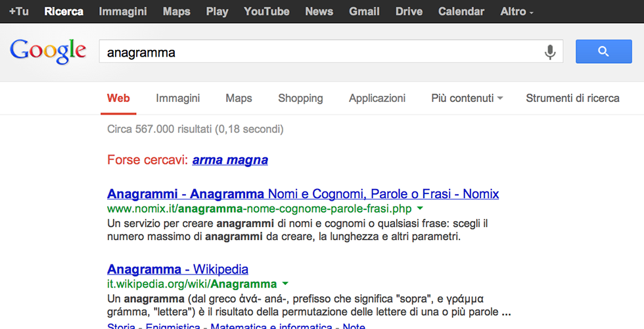Switch to the Applicazioni tab
Viewport: 644px width, 329px height.
pyautogui.click(x=377, y=98)
